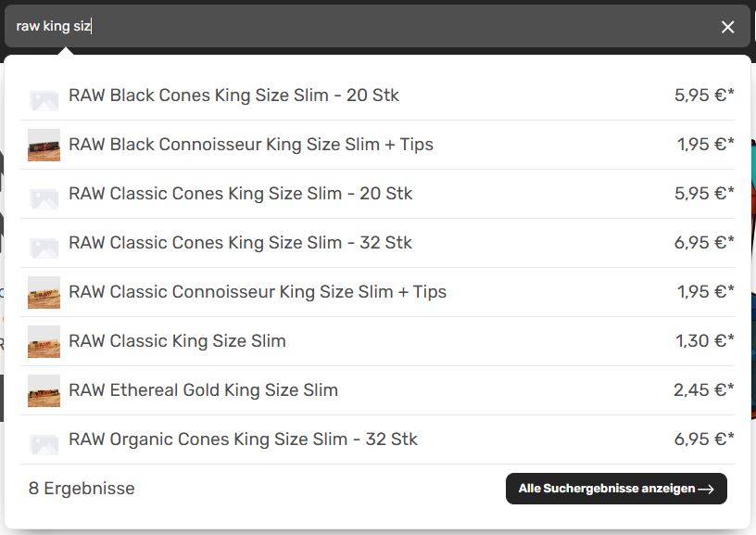Click RAW Classic King Size Slim thumbnail
The image size is (756, 535).
click(44, 341)
